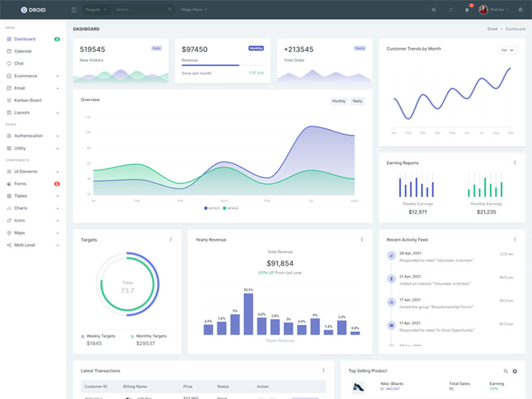This screenshot has width=532, height=399.
Task: Click the fullscreen icon in header
Action: pos(451,10)
